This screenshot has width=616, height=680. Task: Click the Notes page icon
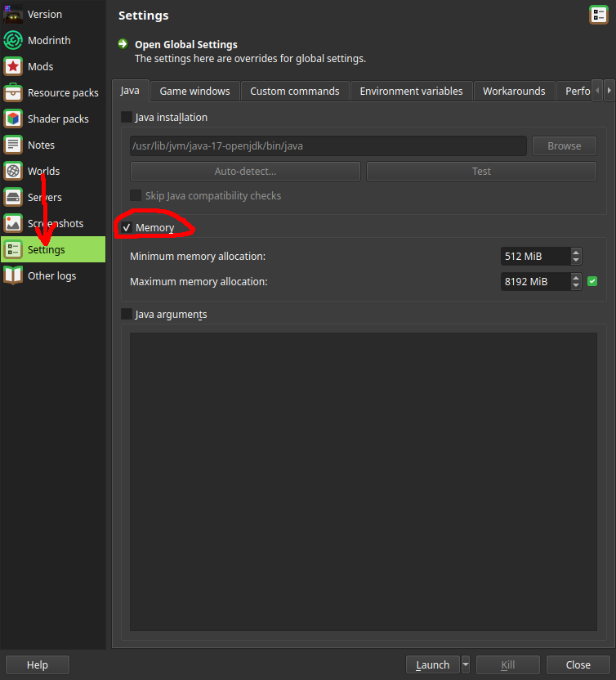(x=13, y=145)
